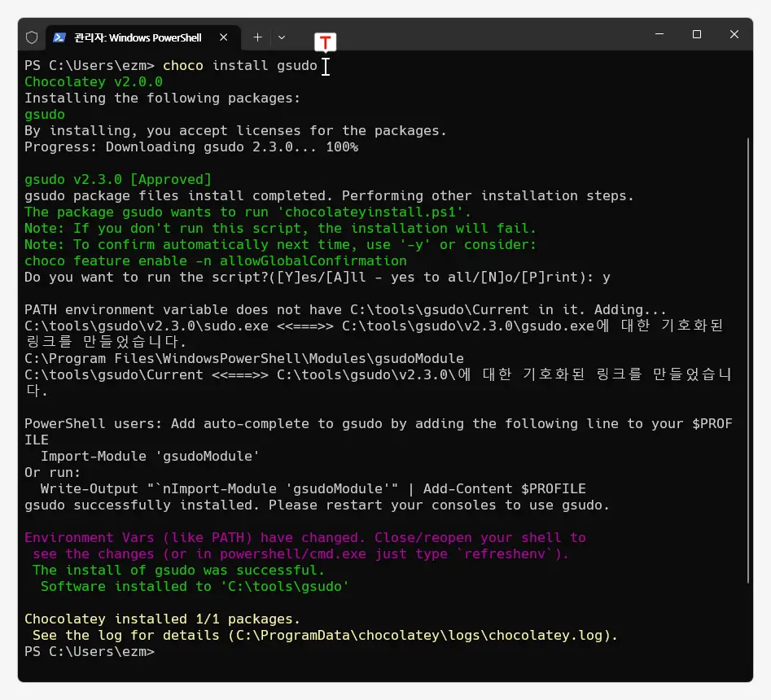Minimize the terminal window

click(x=659, y=35)
